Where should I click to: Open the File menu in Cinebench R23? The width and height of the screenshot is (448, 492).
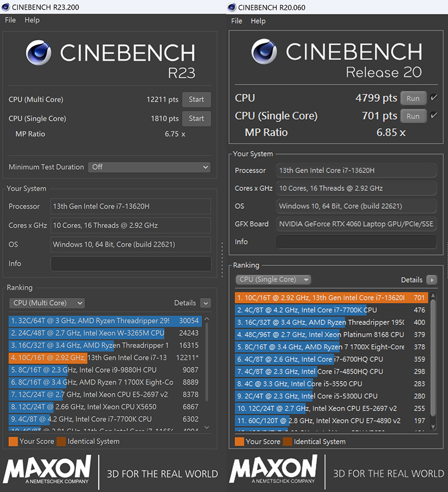coord(11,20)
